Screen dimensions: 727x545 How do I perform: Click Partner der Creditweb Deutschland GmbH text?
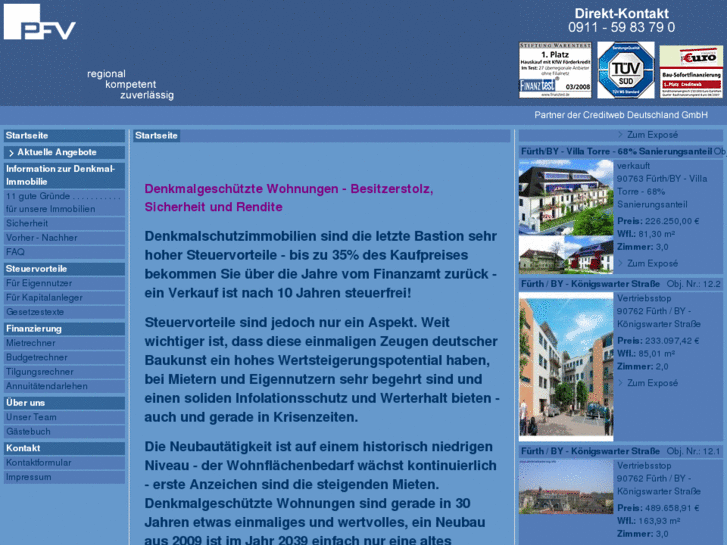pos(621,115)
